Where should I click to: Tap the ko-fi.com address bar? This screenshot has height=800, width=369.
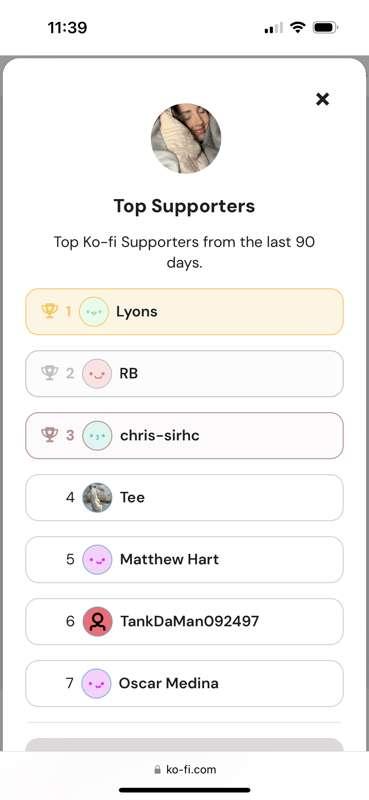185,769
